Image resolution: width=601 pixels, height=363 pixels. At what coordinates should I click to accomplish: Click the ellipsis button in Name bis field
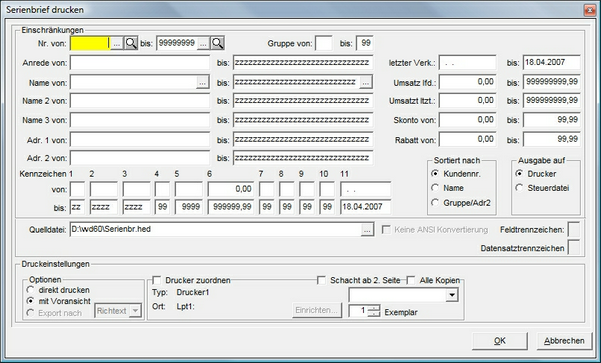tap(366, 82)
